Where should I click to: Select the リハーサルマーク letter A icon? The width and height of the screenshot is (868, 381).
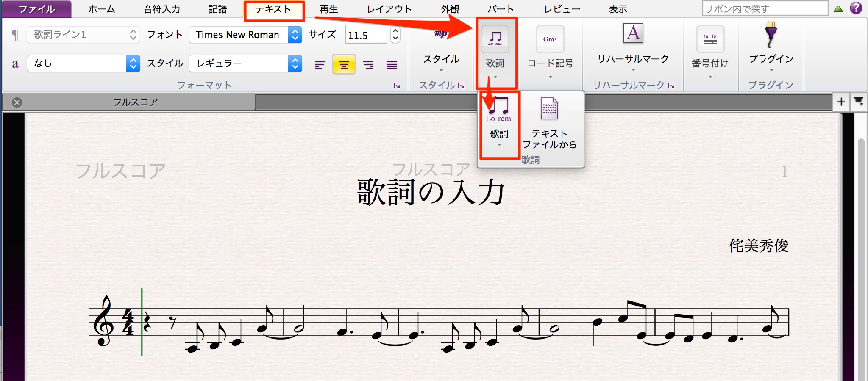click(633, 33)
